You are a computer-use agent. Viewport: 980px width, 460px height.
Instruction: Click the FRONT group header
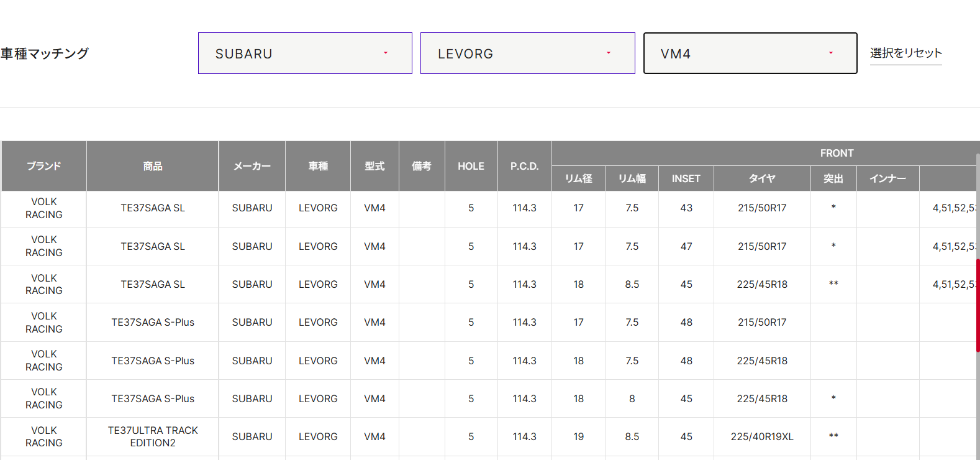(837, 153)
